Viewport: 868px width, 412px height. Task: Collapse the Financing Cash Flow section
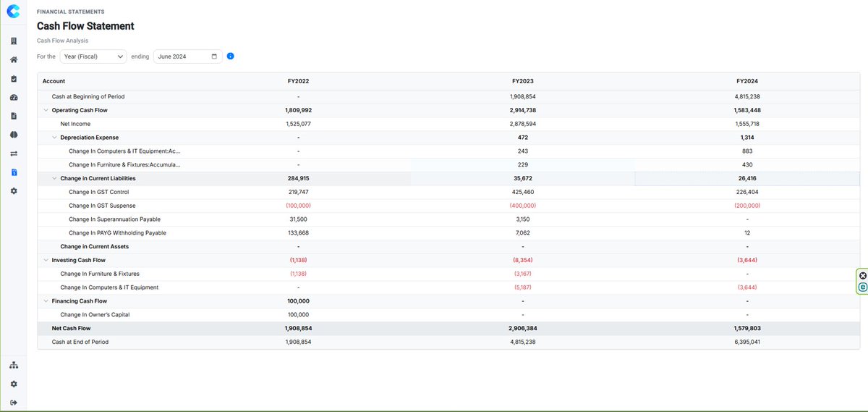[46, 301]
